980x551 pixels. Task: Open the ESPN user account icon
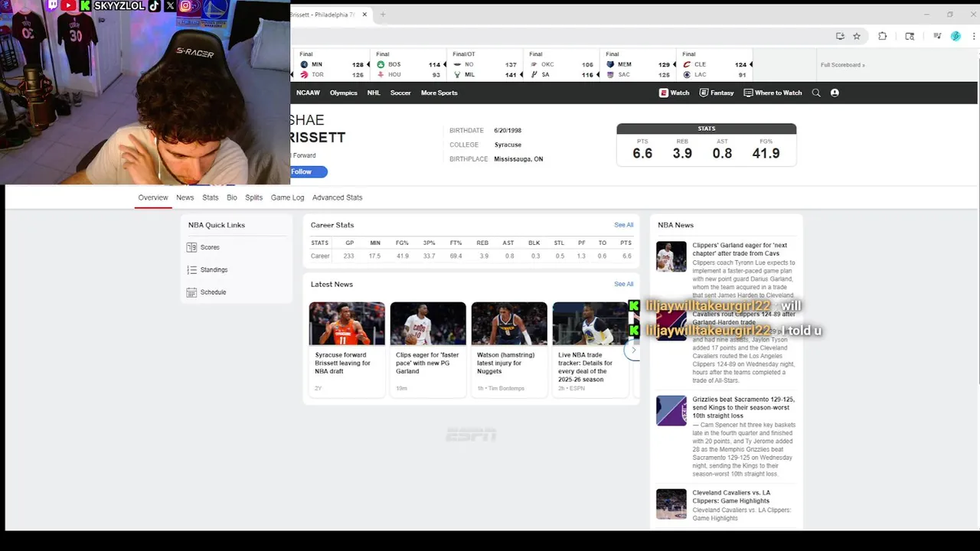[835, 93]
